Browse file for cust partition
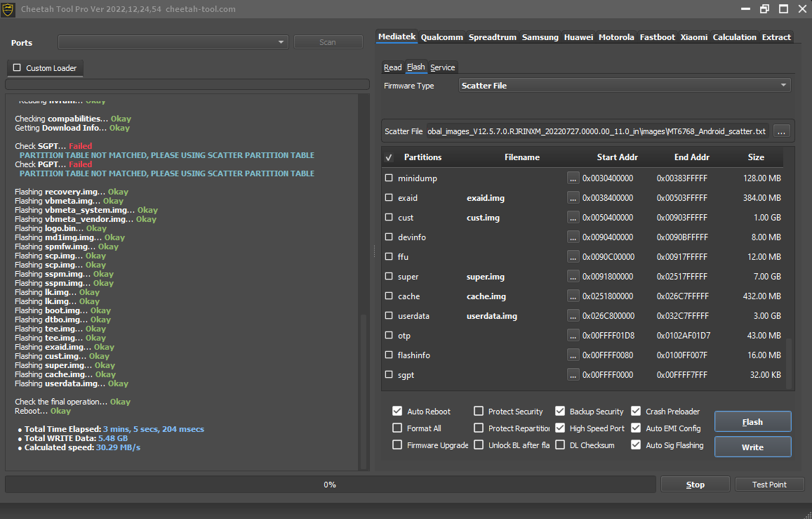This screenshot has height=519, width=812. (573, 217)
